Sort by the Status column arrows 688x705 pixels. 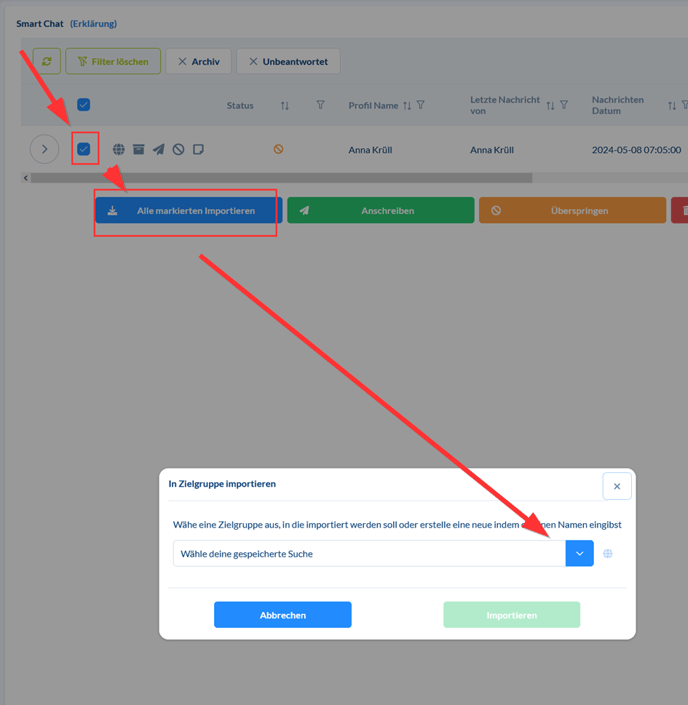click(x=285, y=105)
